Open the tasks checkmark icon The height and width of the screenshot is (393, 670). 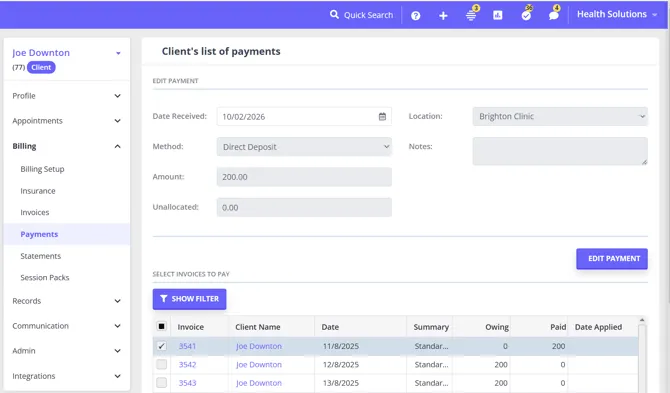[x=526, y=15]
